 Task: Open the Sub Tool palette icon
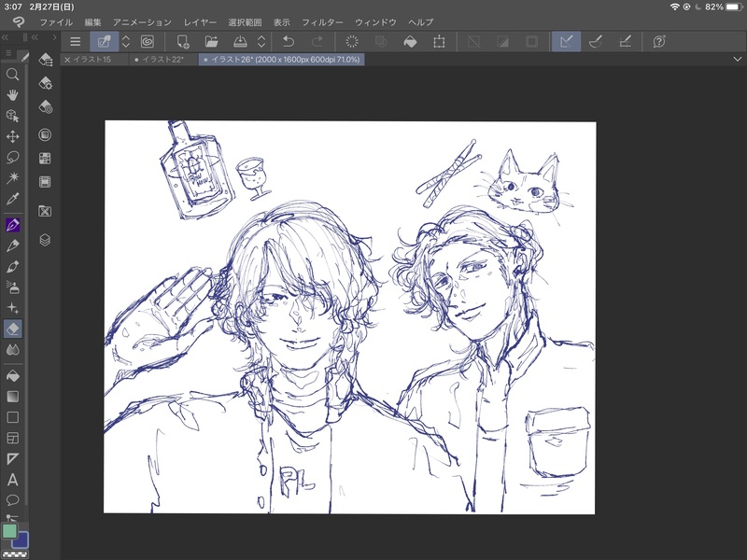[x=45, y=60]
